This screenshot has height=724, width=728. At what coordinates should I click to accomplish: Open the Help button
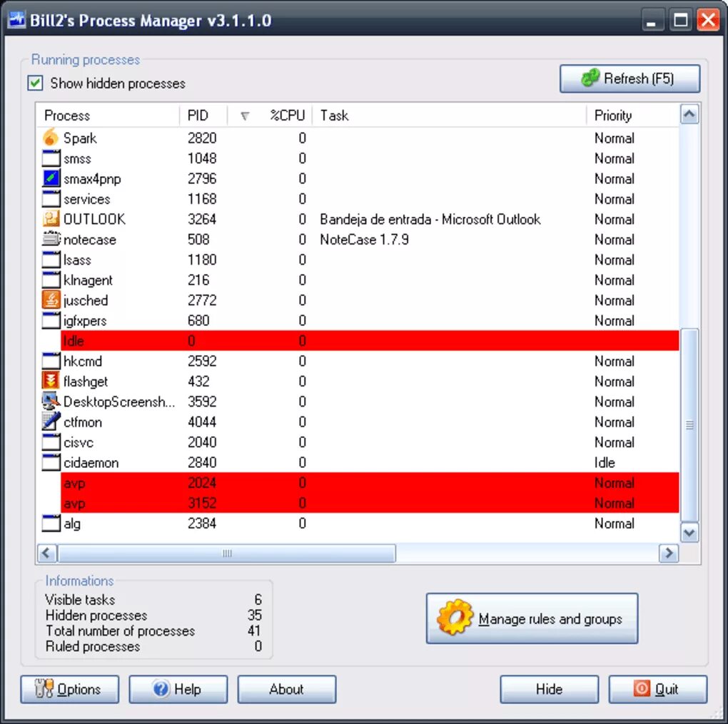[178, 689]
